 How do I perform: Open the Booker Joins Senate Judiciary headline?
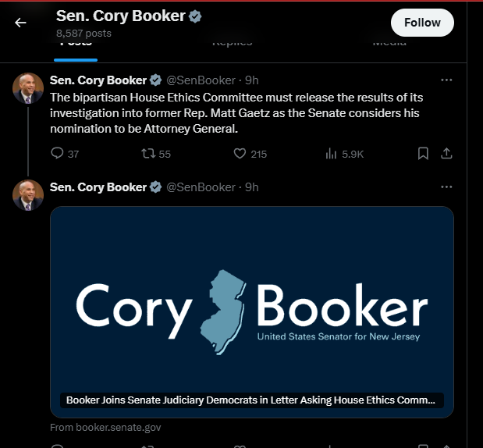tap(251, 400)
